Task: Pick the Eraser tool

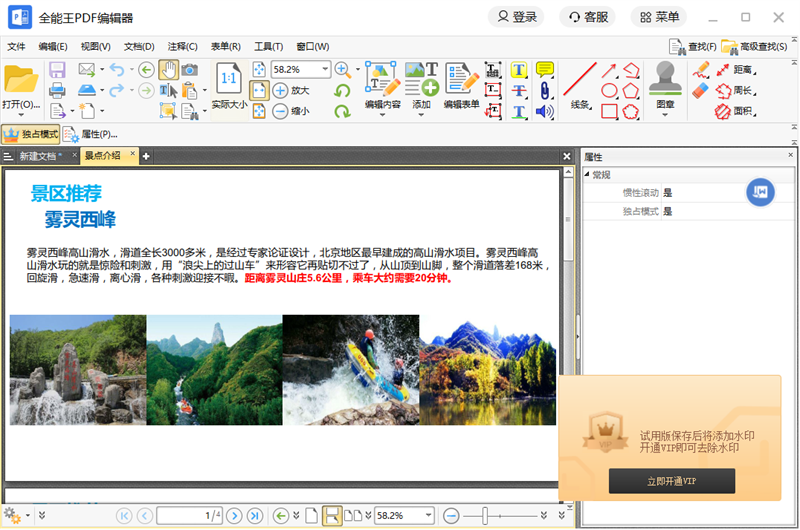Action: [x=700, y=91]
